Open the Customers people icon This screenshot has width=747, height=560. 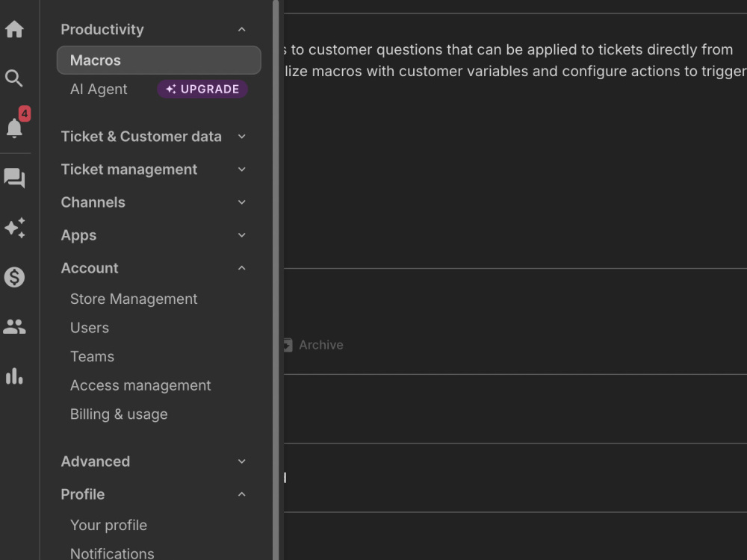pos(14,327)
